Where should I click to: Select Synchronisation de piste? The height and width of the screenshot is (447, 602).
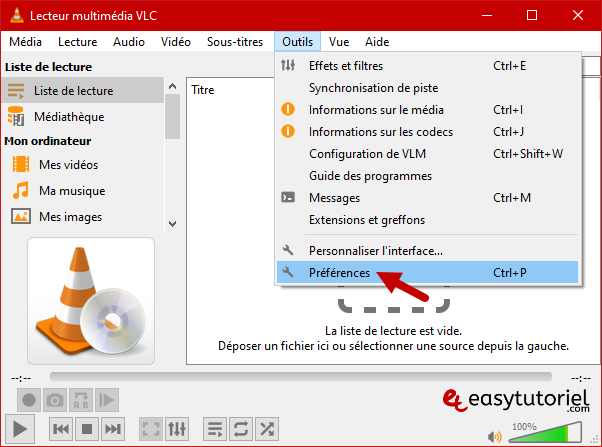(427, 88)
